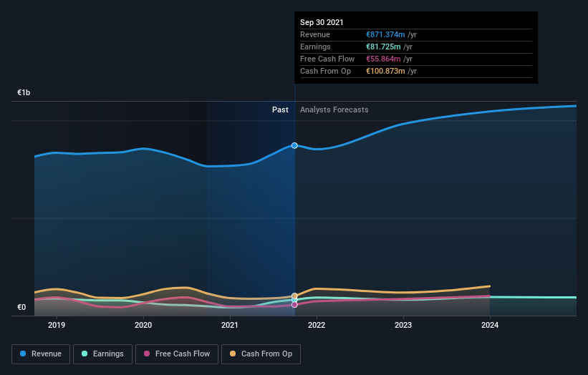Click the 2020 x-axis label
The image size is (588, 375).
pos(143,325)
